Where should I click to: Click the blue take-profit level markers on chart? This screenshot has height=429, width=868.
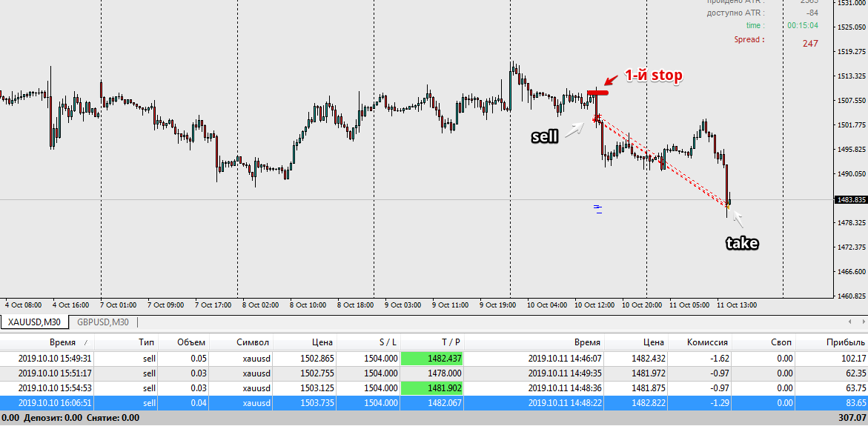598,209
